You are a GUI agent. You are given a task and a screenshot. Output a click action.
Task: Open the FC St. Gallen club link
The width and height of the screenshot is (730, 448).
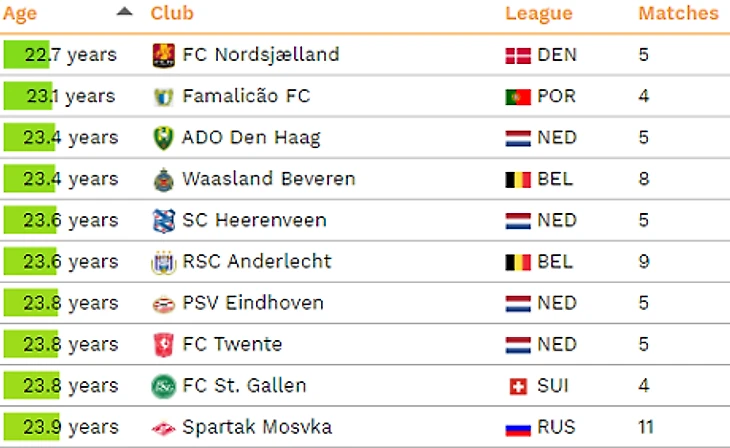[244, 386]
